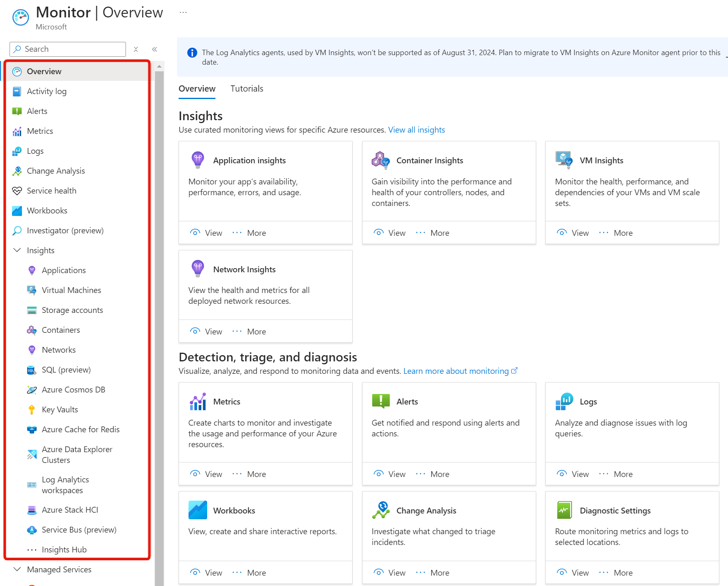The width and height of the screenshot is (728, 586).
Task: Clear the sidebar search with X
Action: pyautogui.click(x=136, y=49)
